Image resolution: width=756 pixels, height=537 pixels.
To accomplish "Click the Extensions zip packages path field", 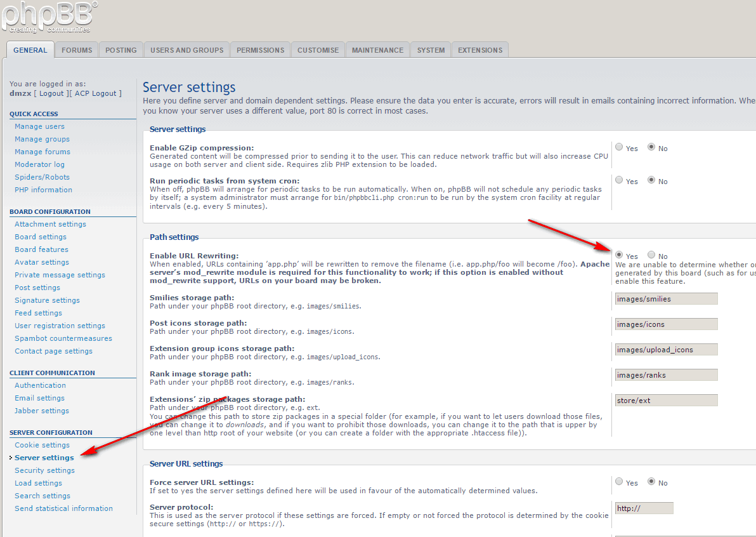I will (666, 401).
